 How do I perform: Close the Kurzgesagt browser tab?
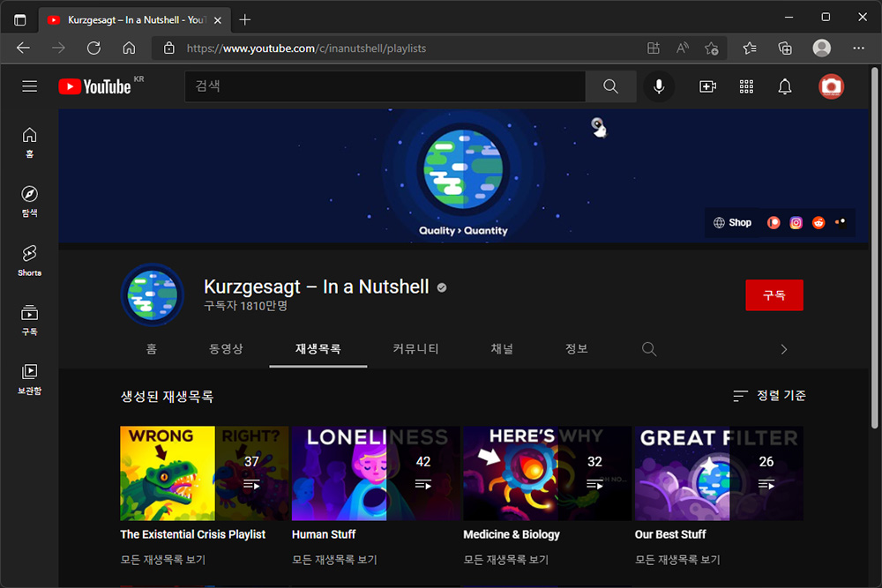point(218,20)
